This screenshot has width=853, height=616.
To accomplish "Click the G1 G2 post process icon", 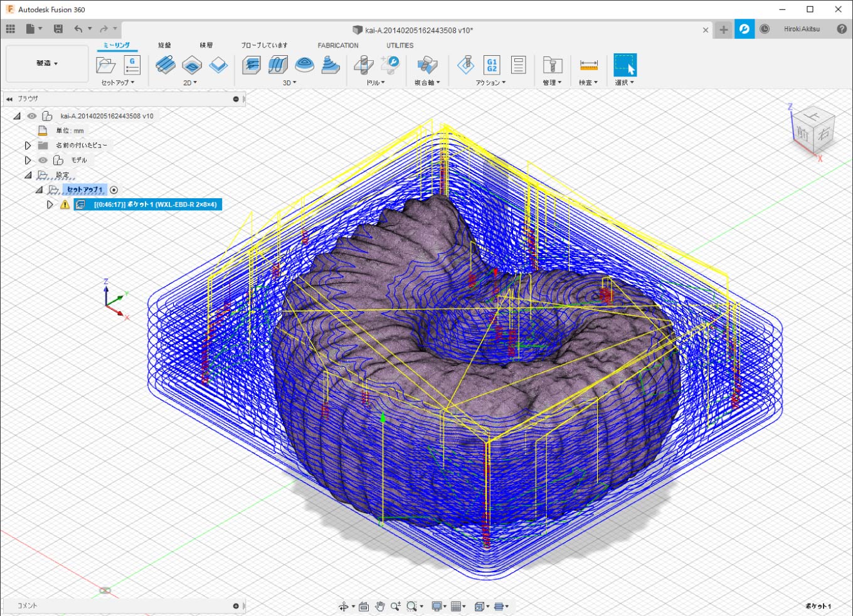I will (492, 65).
